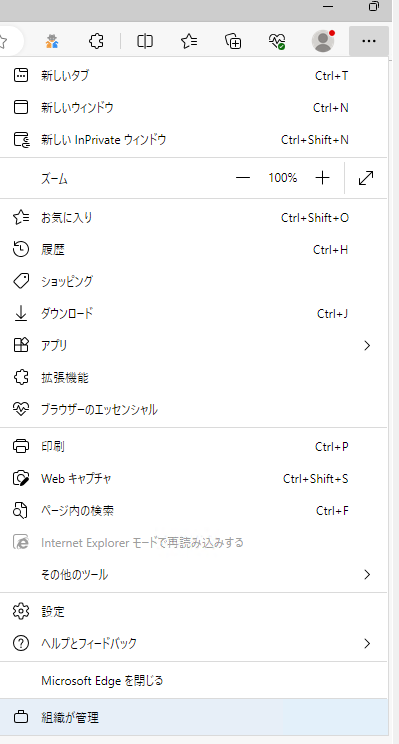Click the Web capture camera icon

[21, 478]
